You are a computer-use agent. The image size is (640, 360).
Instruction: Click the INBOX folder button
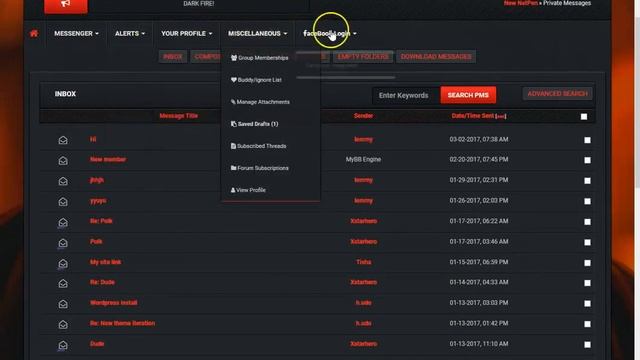pyautogui.click(x=173, y=57)
